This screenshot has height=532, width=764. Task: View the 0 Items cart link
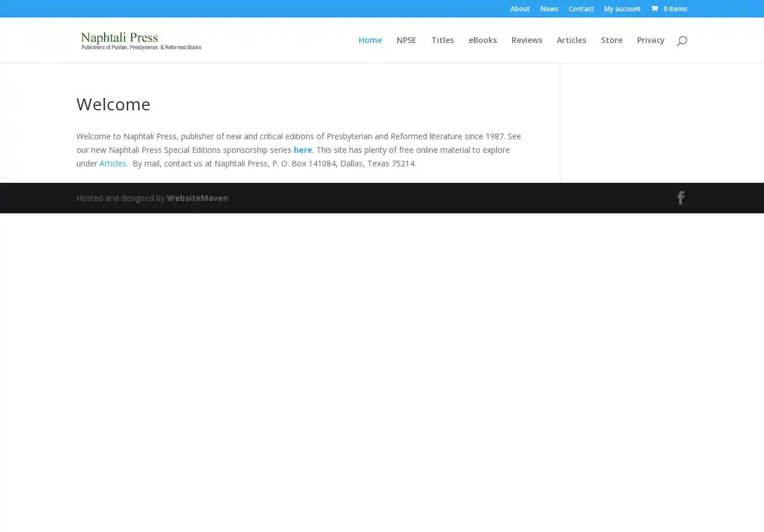pyautogui.click(x=675, y=8)
